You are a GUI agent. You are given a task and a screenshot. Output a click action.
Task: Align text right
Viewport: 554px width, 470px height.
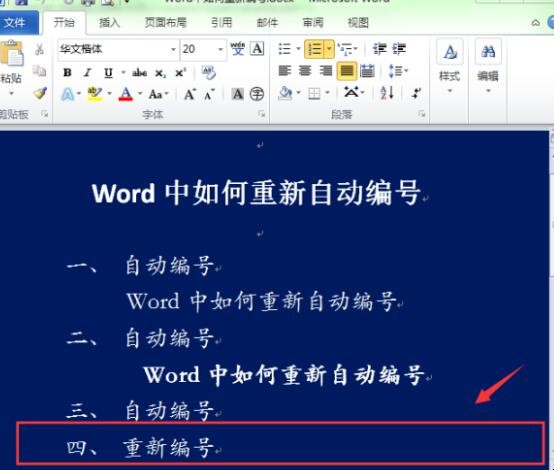tap(325, 71)
